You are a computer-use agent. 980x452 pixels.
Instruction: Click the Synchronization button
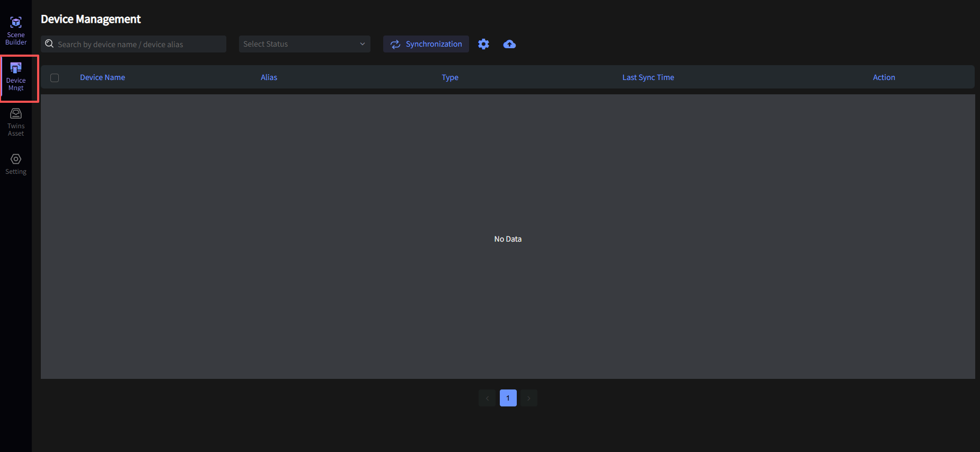click(x=426, y=44)
